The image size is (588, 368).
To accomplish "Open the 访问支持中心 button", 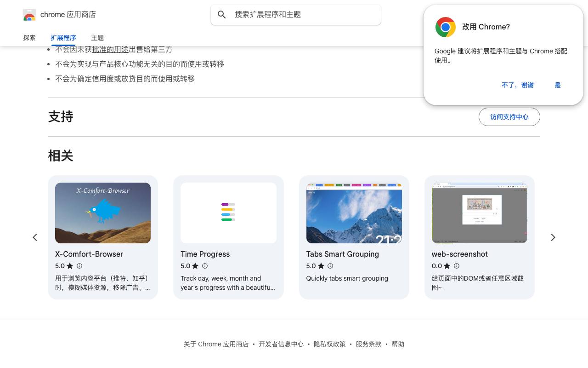I will click(509, 117).
